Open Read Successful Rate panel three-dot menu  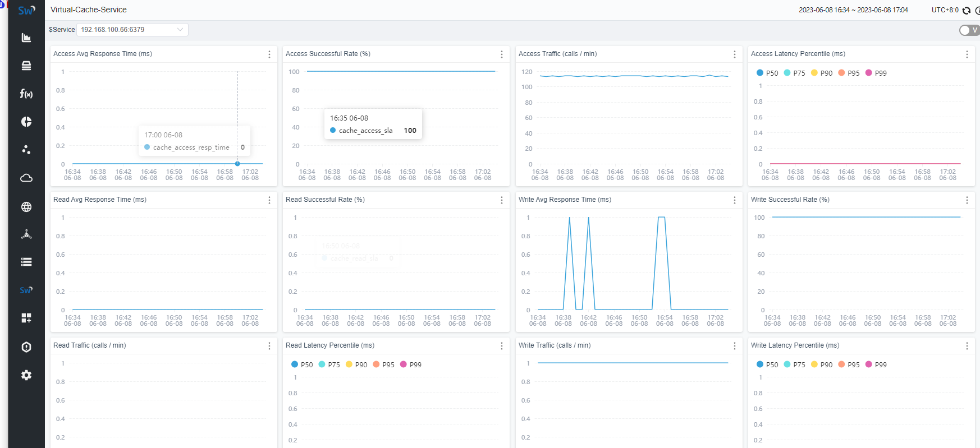(x=502, y=200)
